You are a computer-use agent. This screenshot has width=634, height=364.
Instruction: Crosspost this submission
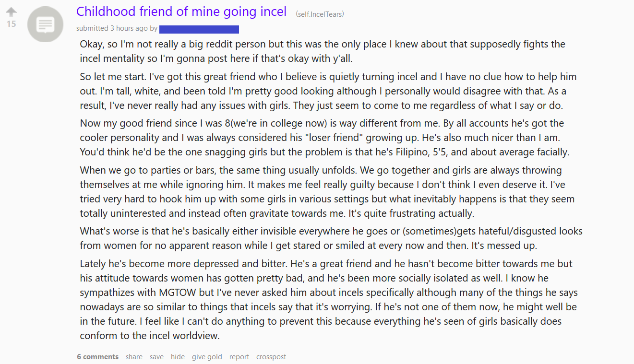tap(271, 356)
